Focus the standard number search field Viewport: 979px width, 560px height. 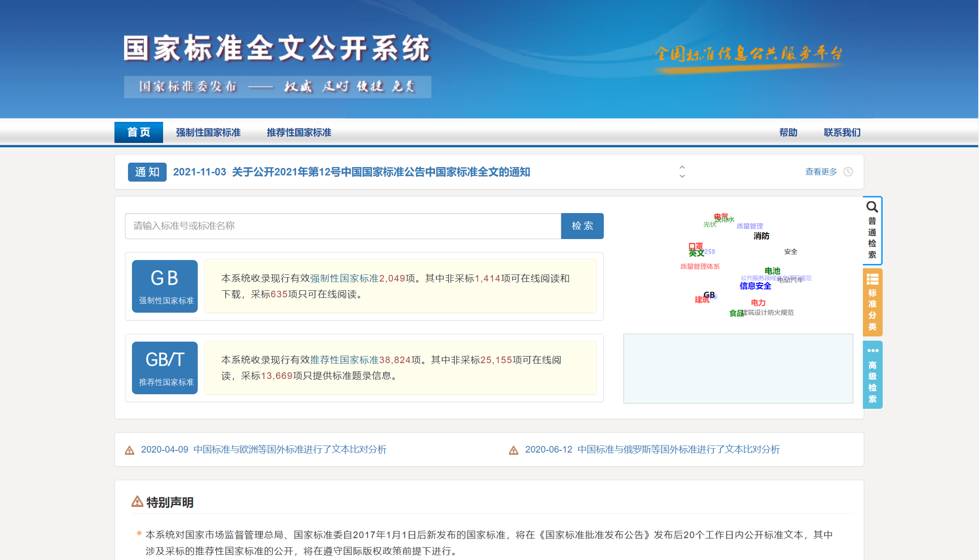(x=343, y=226)
